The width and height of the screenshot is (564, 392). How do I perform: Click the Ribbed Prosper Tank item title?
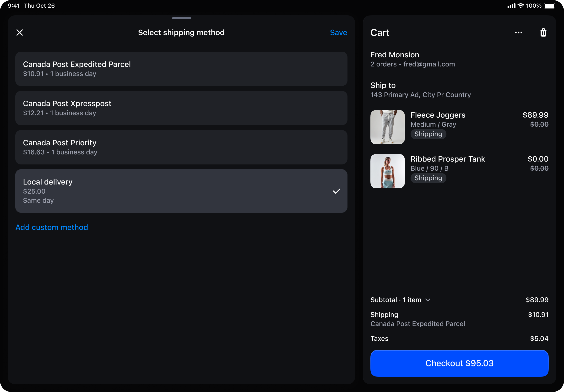click(x=448, y=159)
